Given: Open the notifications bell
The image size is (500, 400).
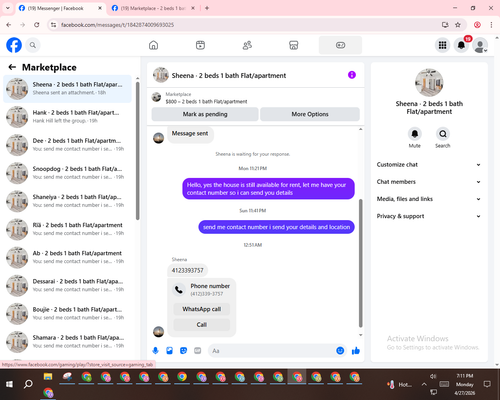Looking at the screenshot, I should 461,45.
